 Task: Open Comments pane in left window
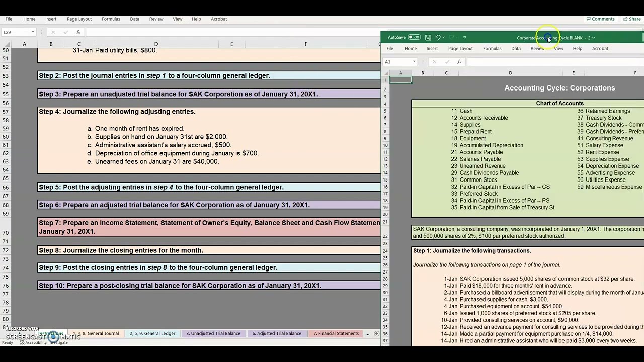(600, 19)
